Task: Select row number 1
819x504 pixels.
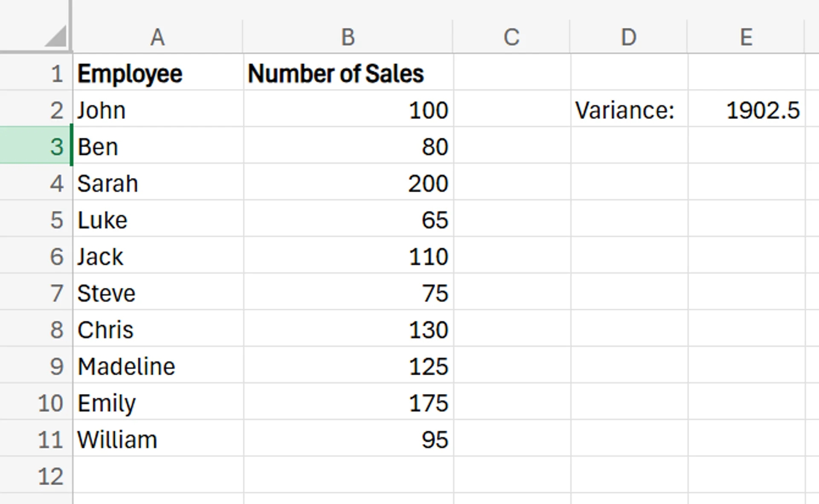Action: pos(51,73)
